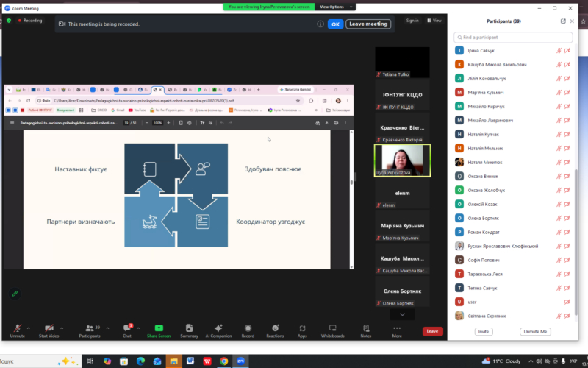
Task: Select participant Софія Попович
Action: pos(513,260)
